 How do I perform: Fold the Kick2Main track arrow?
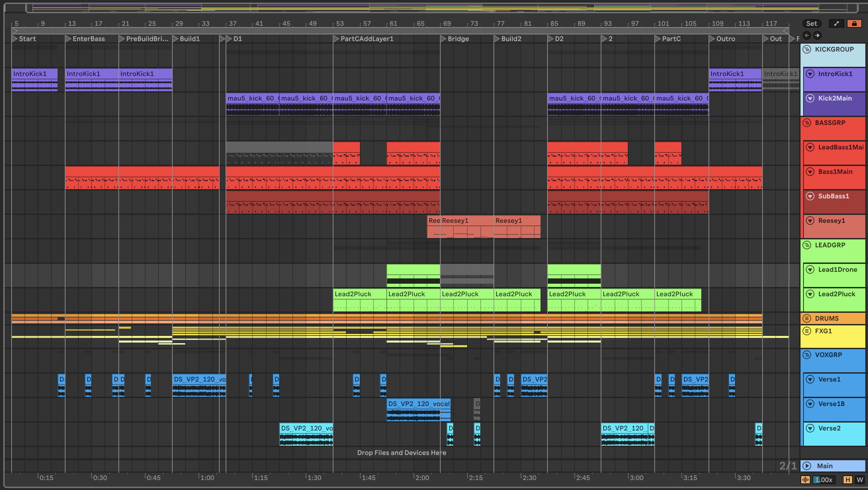(x=810, y=98)
